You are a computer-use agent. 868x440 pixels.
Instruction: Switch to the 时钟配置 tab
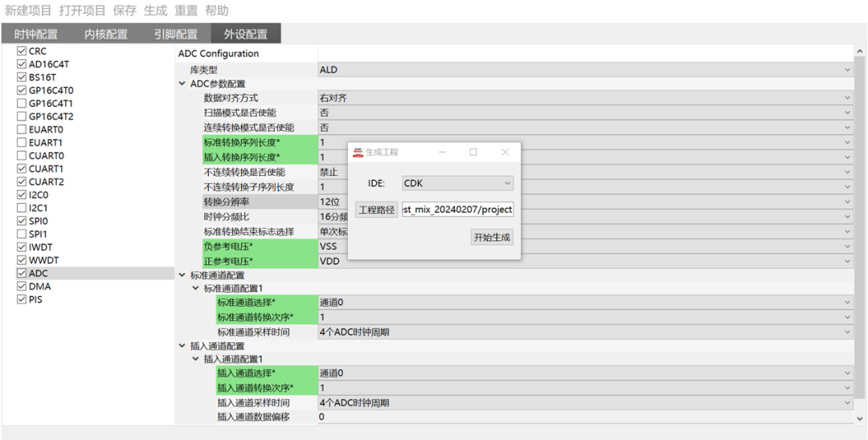coord(36,35)
